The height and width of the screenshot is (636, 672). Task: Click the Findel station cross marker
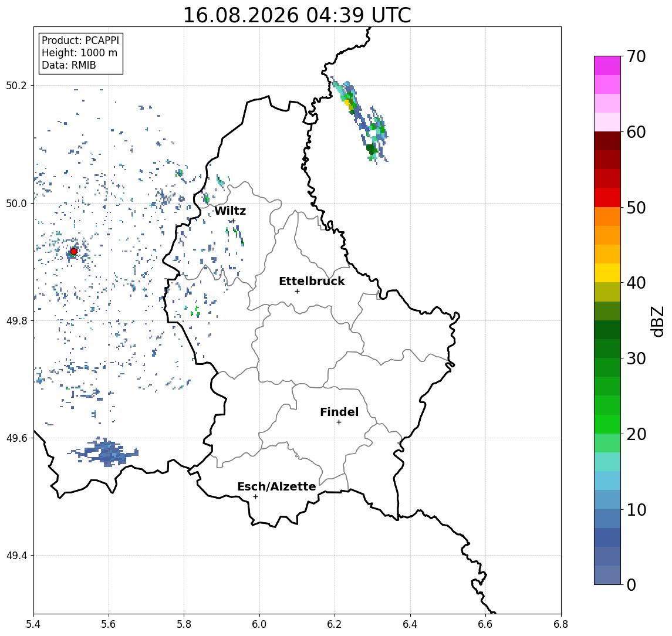[x=339, y=422]
